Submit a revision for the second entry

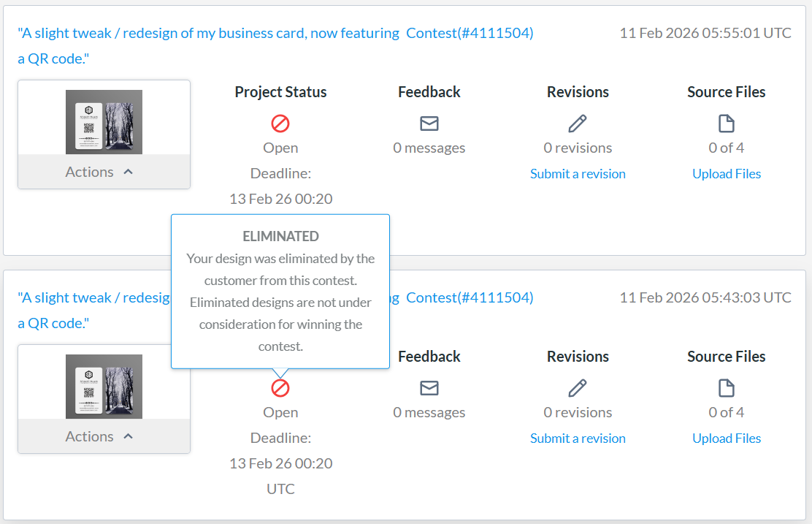pyautogui.click(x=578, y=438)
